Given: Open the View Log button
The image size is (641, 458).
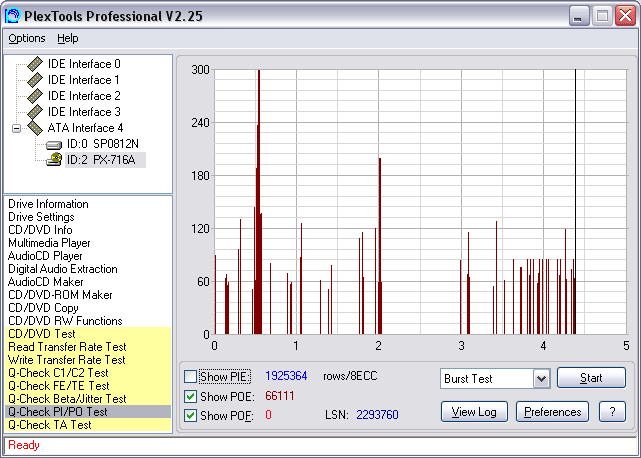Looking at the screenshot, I should 474,412.
